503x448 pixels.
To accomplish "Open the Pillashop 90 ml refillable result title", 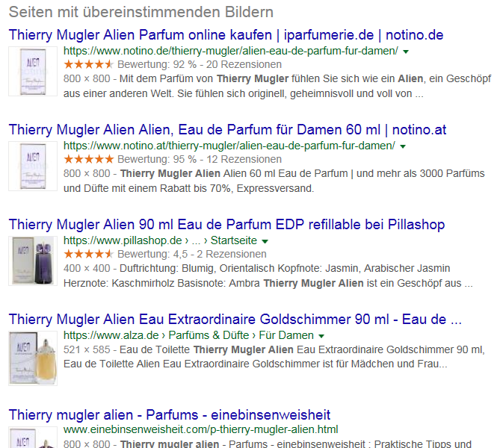I will 226,225.
